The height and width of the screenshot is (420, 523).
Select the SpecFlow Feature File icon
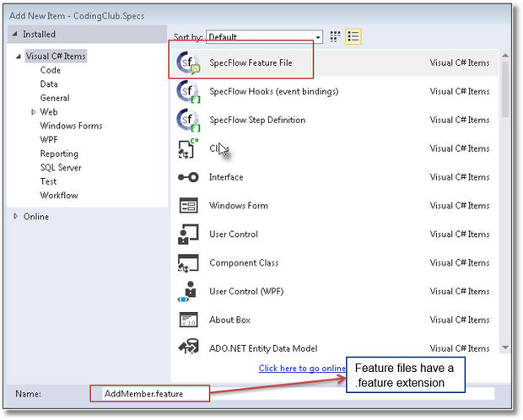point(188,63)
